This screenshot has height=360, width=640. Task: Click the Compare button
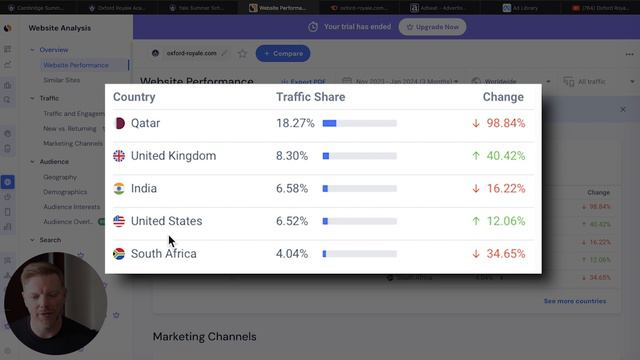283,53
